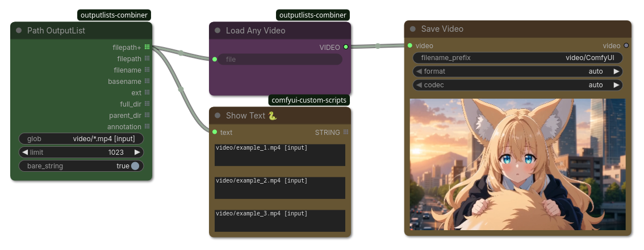
Task: Select next format option with right arrow
Action: pos(616,71)
